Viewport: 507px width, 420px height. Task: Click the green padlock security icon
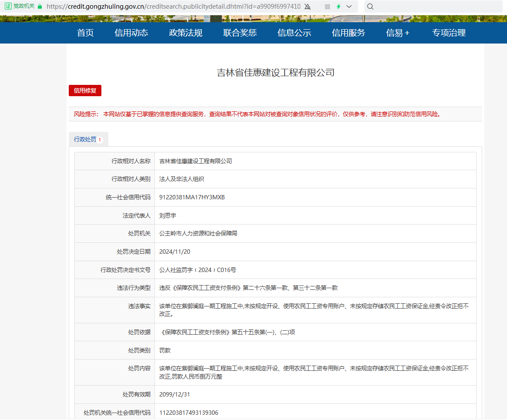pos(40,7)
